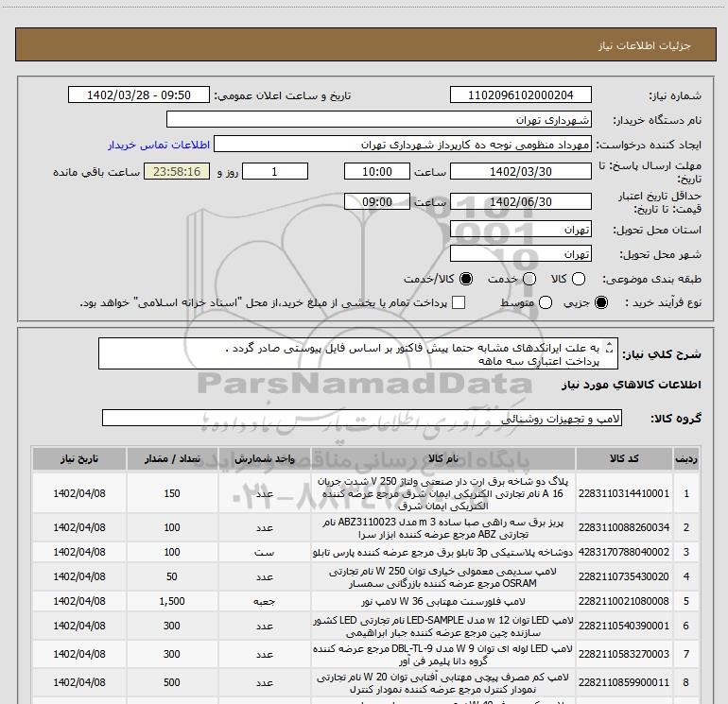This screenshot has width=728, height=704.
Task: Click the quantity 150 in row 1
Action: click(172, 493)
